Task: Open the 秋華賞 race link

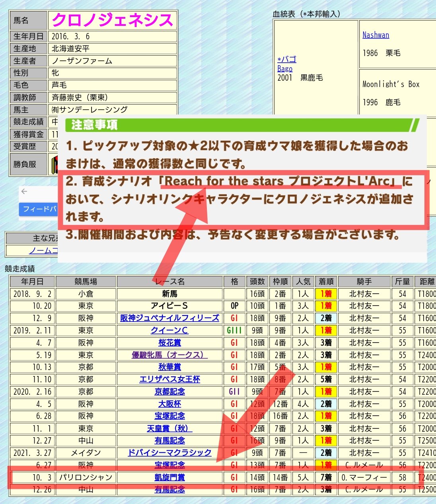Action: click(169, 367)
